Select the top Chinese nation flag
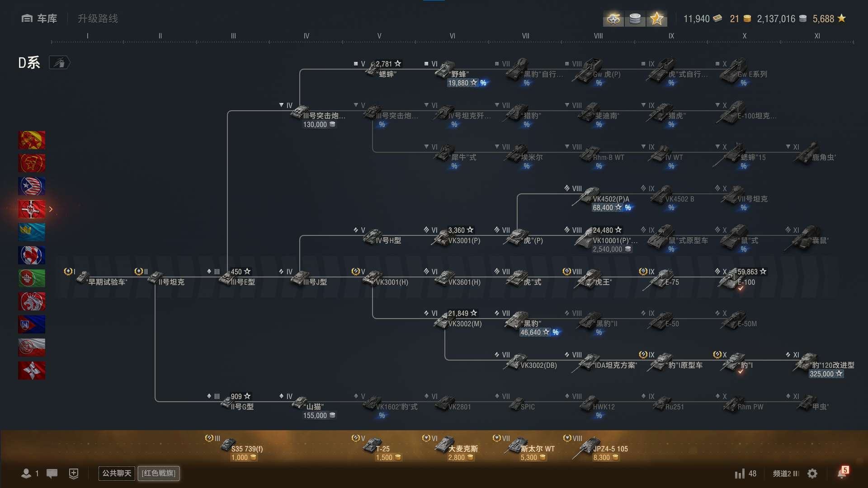 32,140
